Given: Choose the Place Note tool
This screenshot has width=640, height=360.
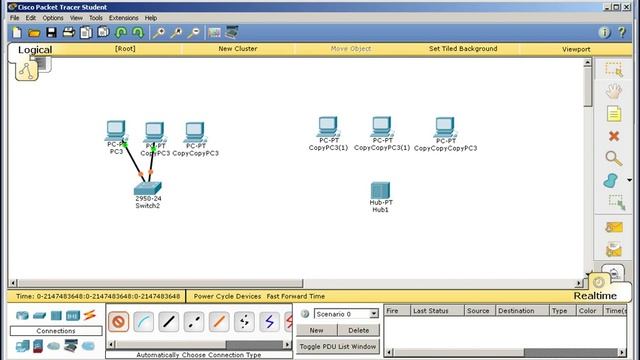Looking at the screenshot, I should coord(614,114).
